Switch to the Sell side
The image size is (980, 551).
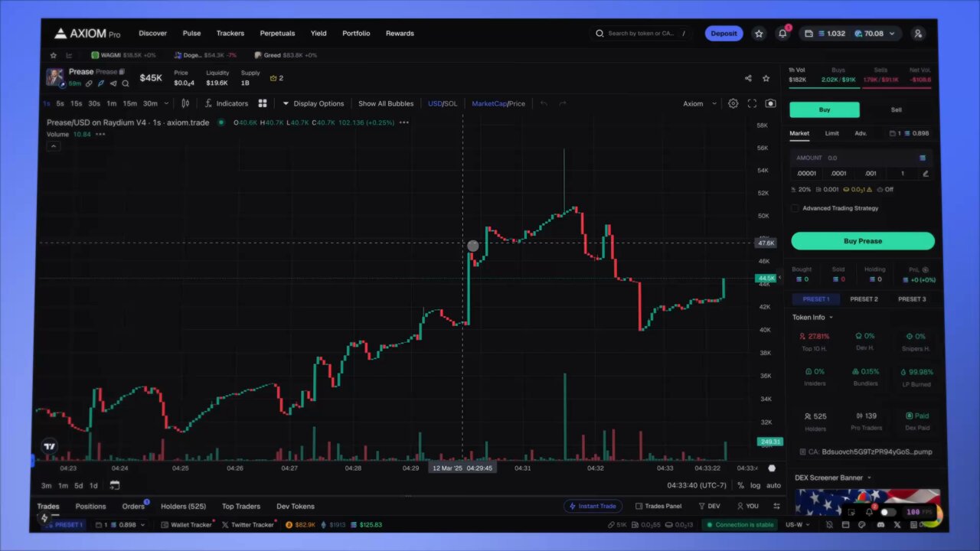[896, 109]
